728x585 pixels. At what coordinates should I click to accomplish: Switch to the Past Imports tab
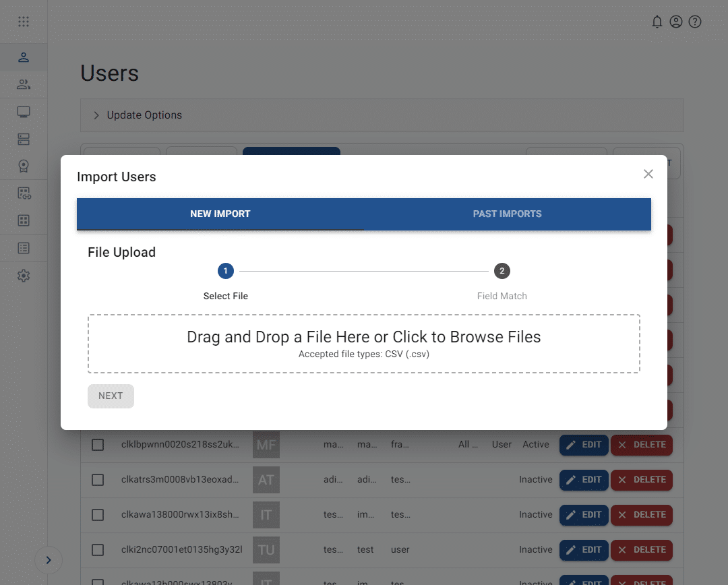point(508,214)
